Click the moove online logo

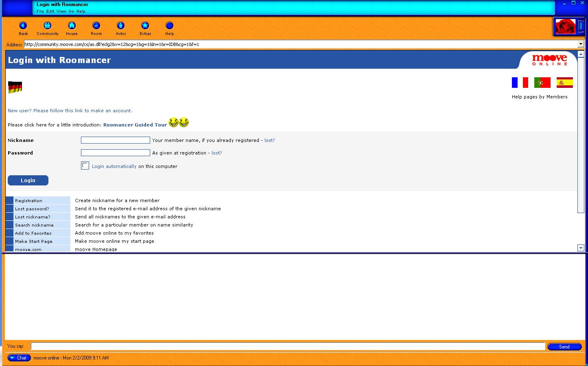[549, 60]
